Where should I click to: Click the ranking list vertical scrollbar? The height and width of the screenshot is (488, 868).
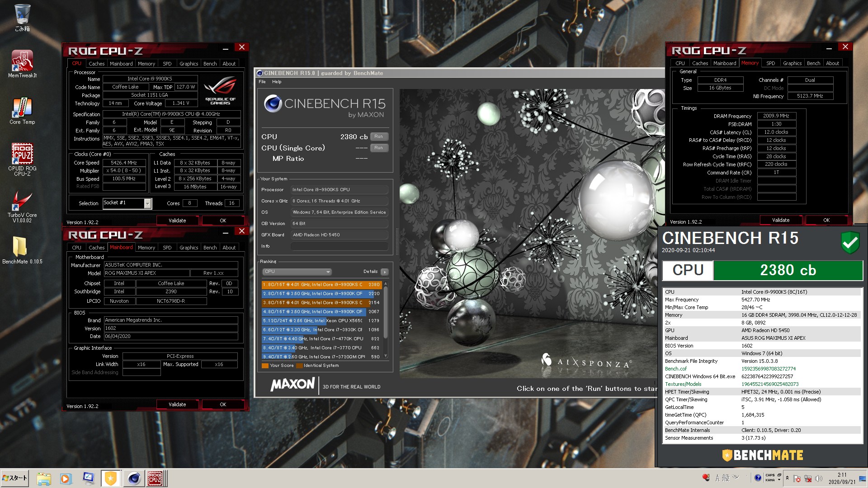[x=386, y=319]
